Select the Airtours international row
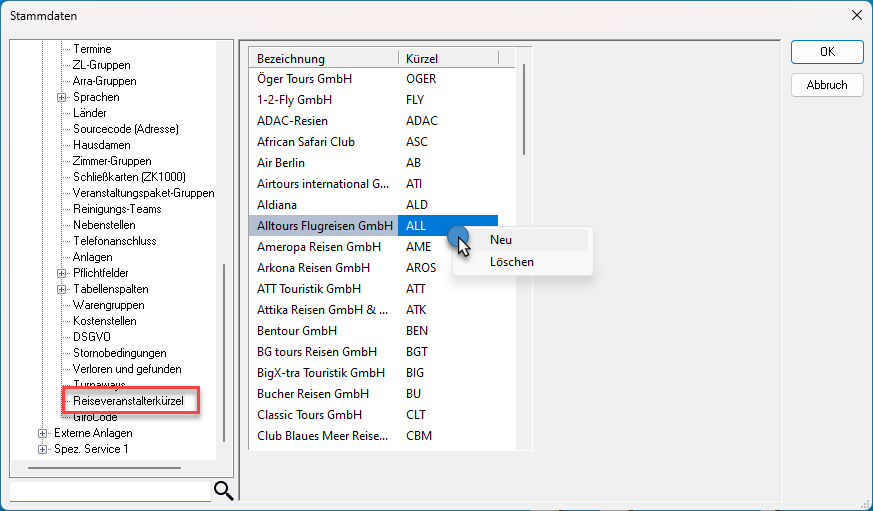Image resolution: width=873 pixels, height=511 pixels. [x=374, y=184]
